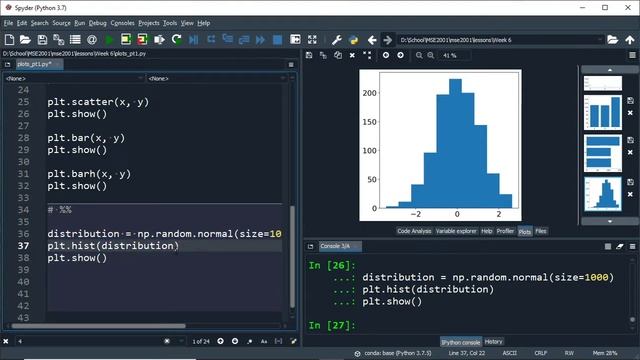Open the editor pane options menu
Image resolution: width=640 pixels, height=360 pixels.
click(x=291, y=64)
